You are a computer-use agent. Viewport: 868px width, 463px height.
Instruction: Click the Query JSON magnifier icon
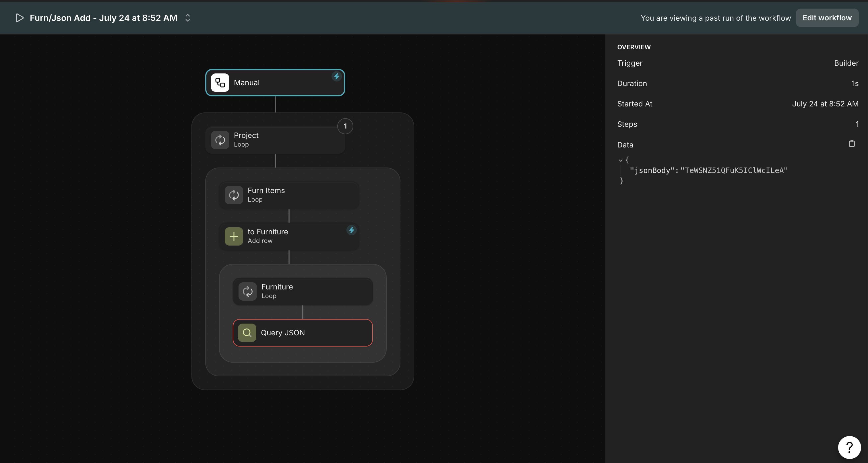(247, 333)
